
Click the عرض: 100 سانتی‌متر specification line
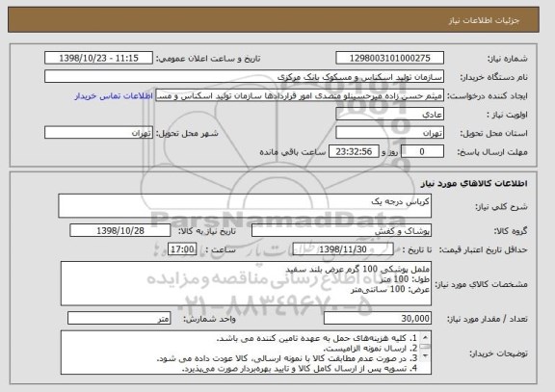click(x=390, y=289)
